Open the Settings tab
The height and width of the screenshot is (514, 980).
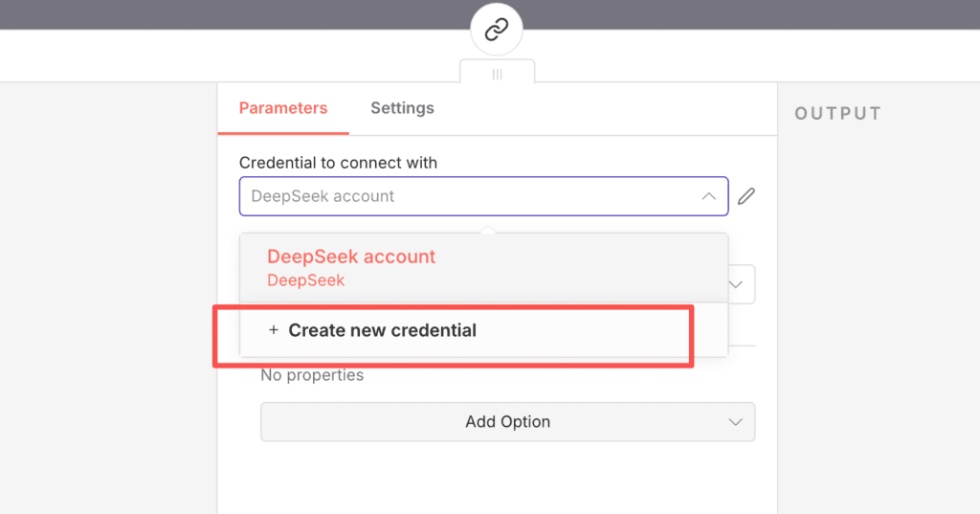coord(402,108)
